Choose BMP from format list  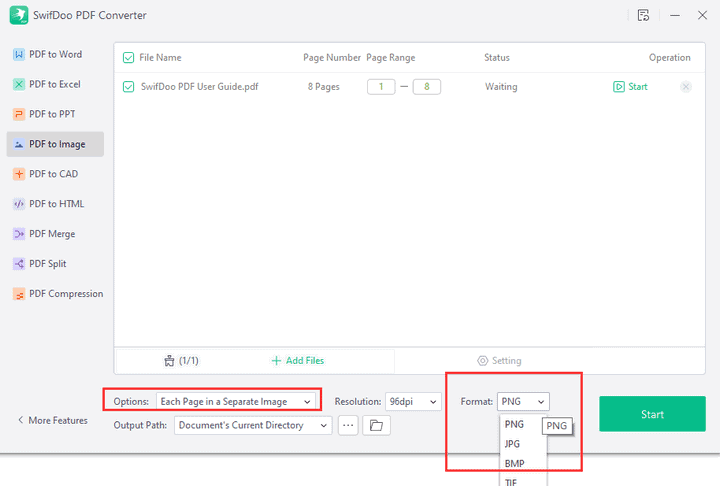(x=523, y=463)
